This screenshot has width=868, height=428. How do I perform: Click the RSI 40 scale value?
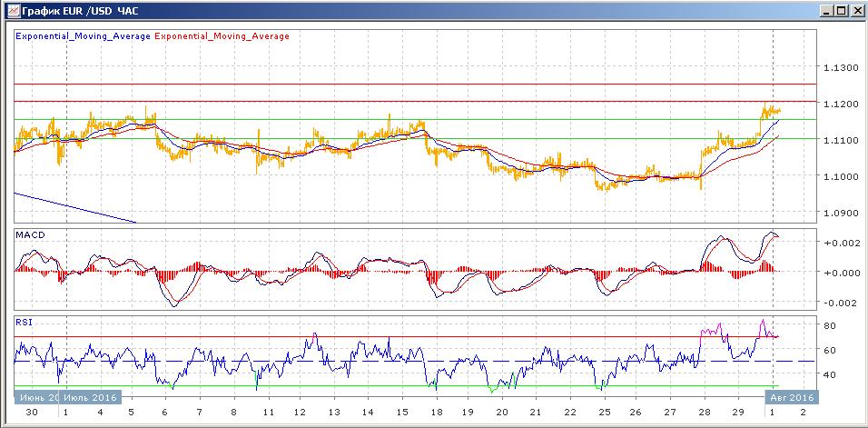pyautogui.click(x=831, y=374)
